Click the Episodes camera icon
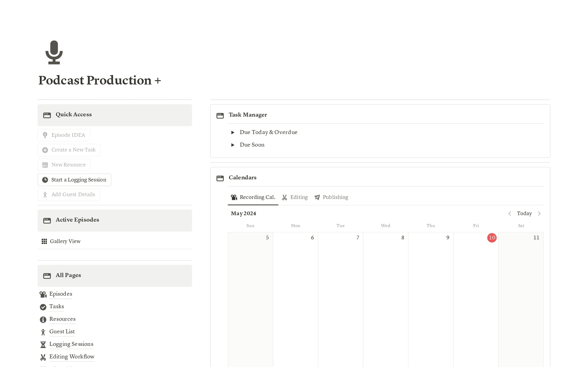 (x=43, y=294)
